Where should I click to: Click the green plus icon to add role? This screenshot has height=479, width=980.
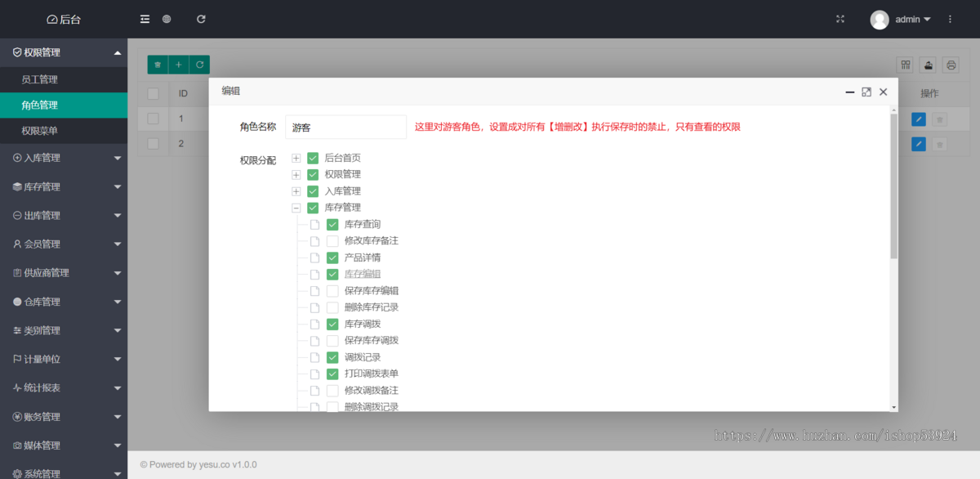(x=178, y=64)
